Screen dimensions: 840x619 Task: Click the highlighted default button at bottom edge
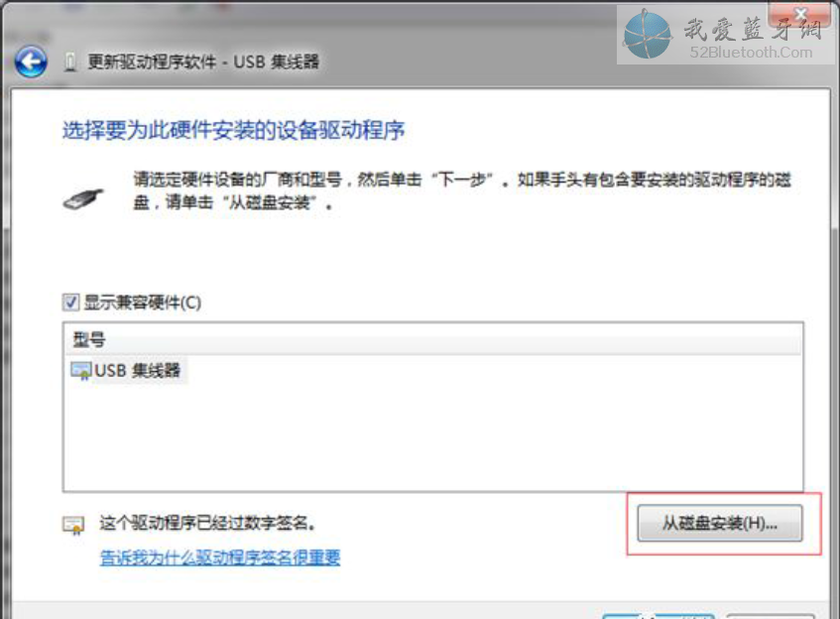(x=659, y=614)
